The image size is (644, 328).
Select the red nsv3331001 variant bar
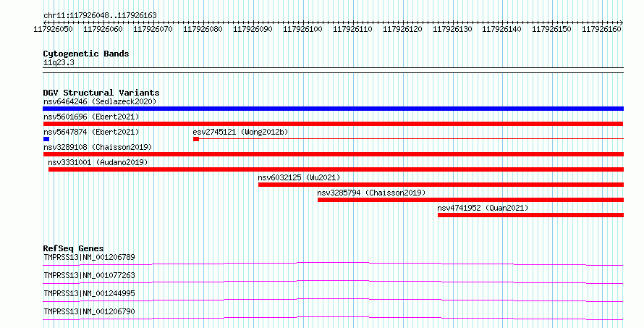click(x=336, y=169)
